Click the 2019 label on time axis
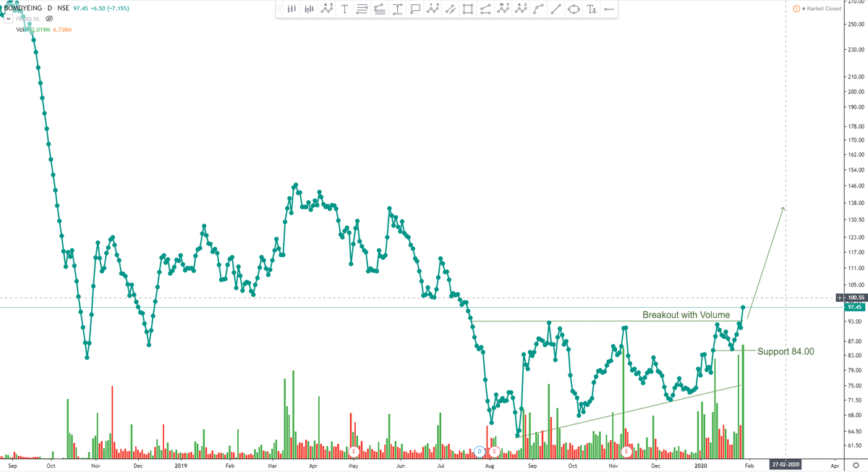Screen dimensions: 868x475 point(181,468)
